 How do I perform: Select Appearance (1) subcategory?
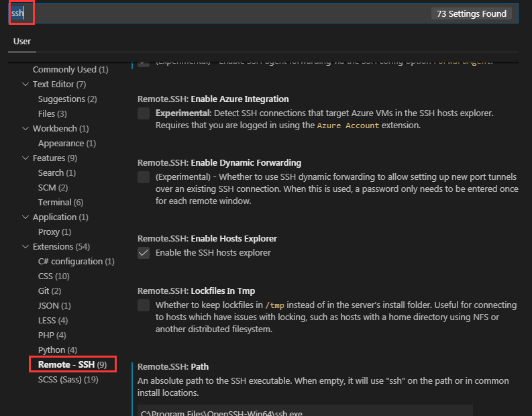67,143
